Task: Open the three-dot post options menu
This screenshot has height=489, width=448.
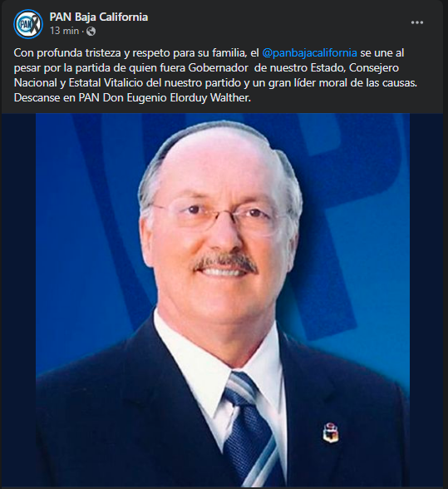Action: point(416,22)
